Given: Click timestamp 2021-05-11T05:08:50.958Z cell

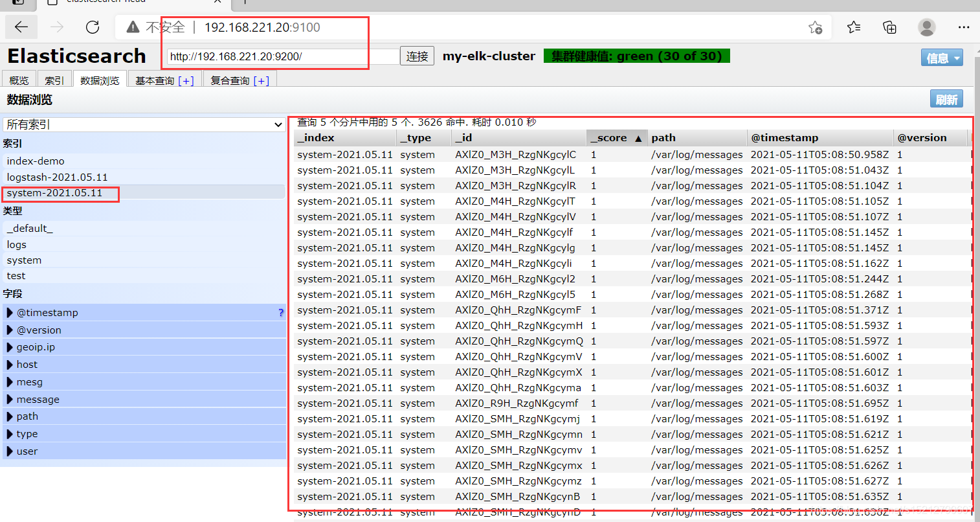Looking at the screenshot, I should [x=819, y=154].
